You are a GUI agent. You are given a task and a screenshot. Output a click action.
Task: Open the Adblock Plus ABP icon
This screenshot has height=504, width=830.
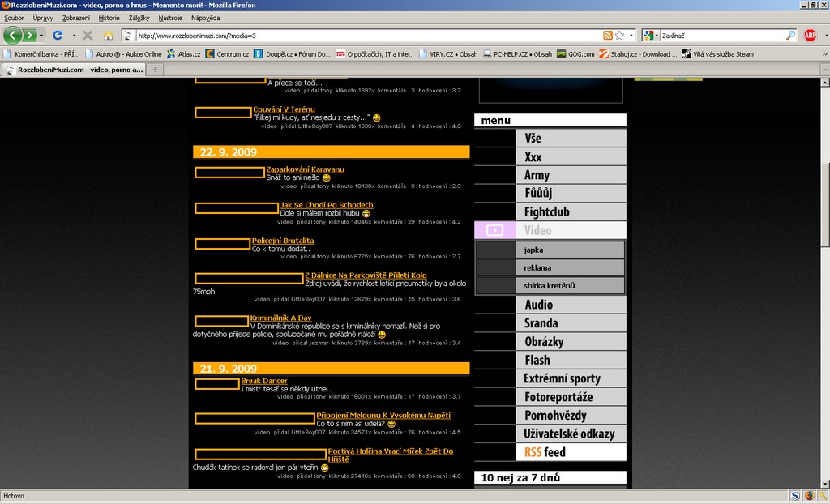810,36
